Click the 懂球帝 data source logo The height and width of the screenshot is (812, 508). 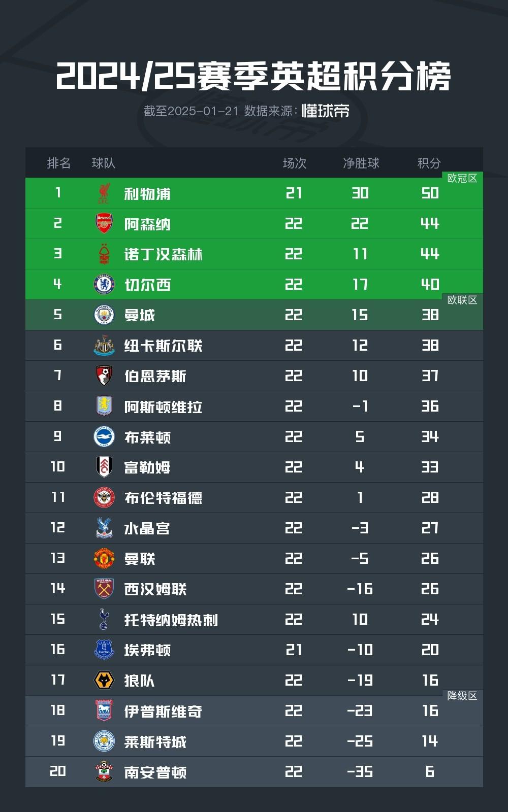pos(326,111)
